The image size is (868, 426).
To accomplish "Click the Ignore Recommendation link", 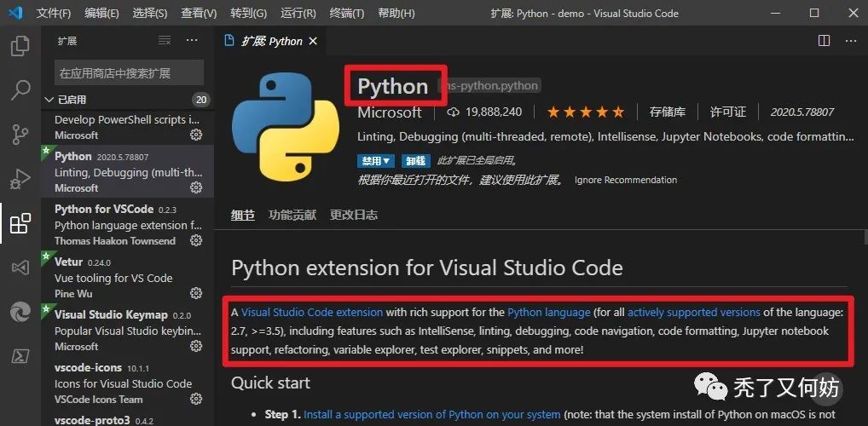I will [x=626, y=180].
